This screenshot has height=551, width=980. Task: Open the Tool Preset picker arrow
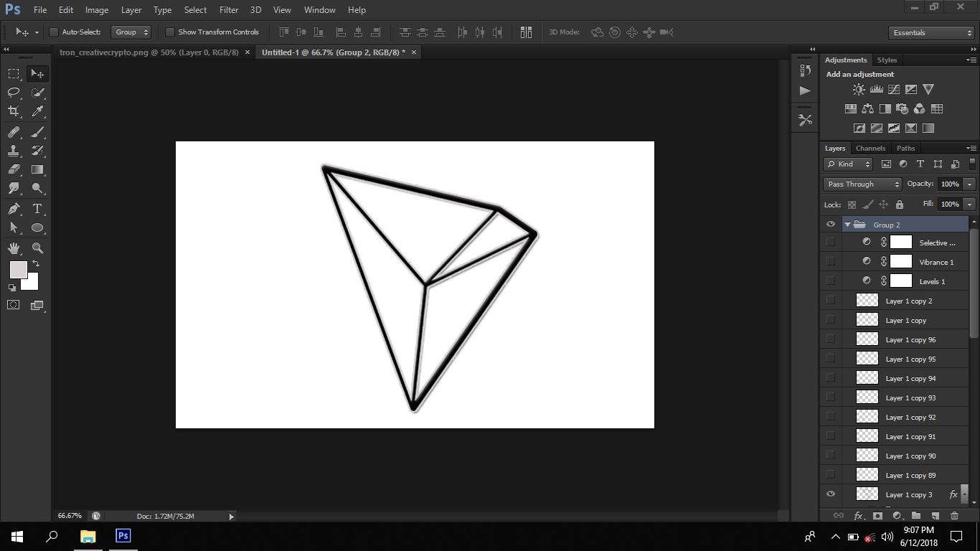pyautogui.click(x=37, y=33)
